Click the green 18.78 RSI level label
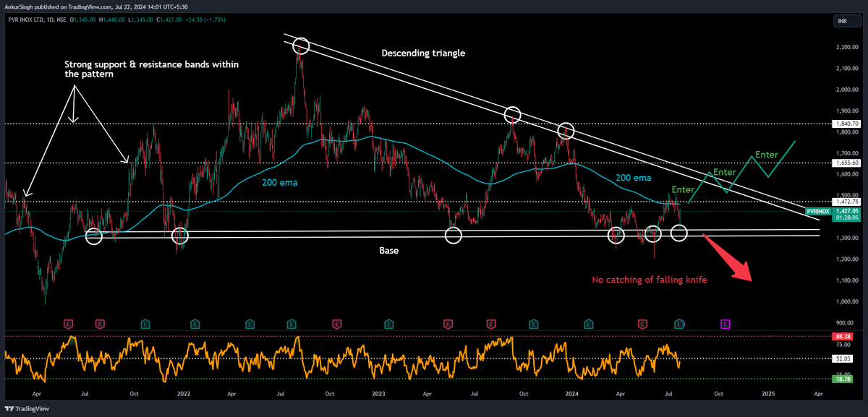 point(843,379)
